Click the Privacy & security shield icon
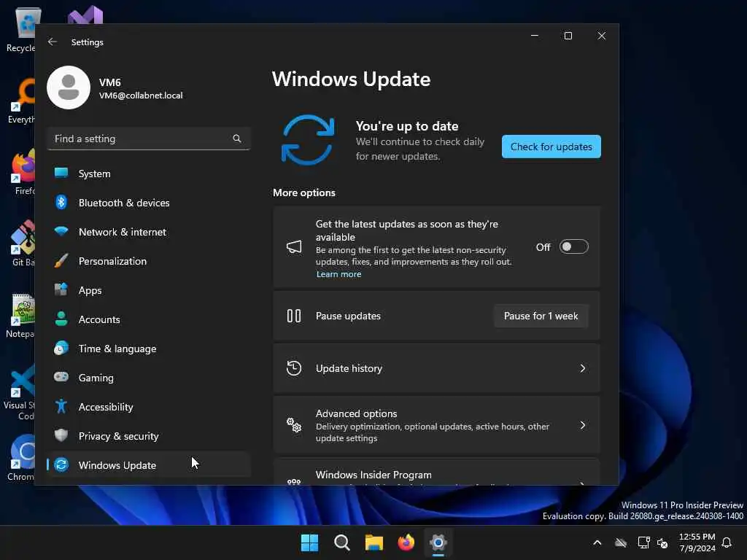Image resolution: width=747 pixels, height=560 pixels. (61, 436)
